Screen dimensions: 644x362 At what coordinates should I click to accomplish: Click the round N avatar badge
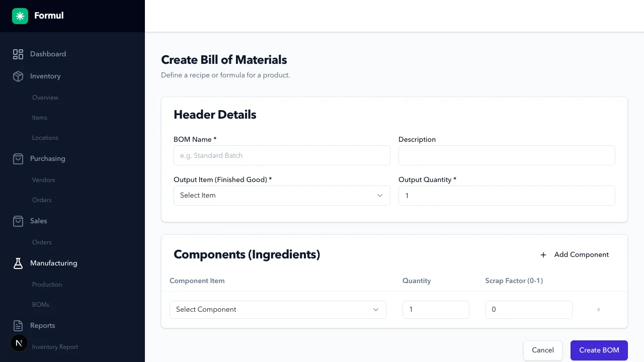(19, 343)
